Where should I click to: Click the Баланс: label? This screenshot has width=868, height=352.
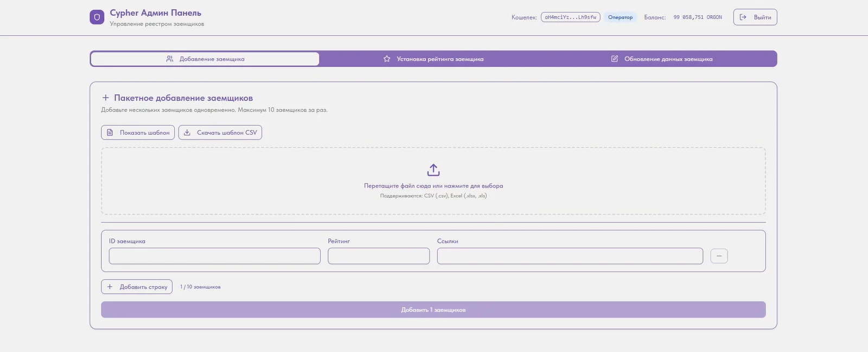coord(655,17)
